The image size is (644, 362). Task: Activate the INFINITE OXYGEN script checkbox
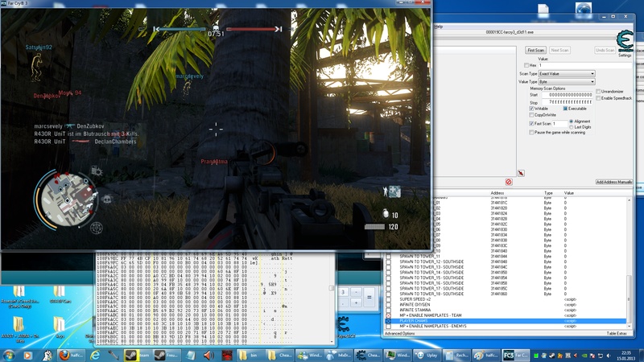coord(388,305)
